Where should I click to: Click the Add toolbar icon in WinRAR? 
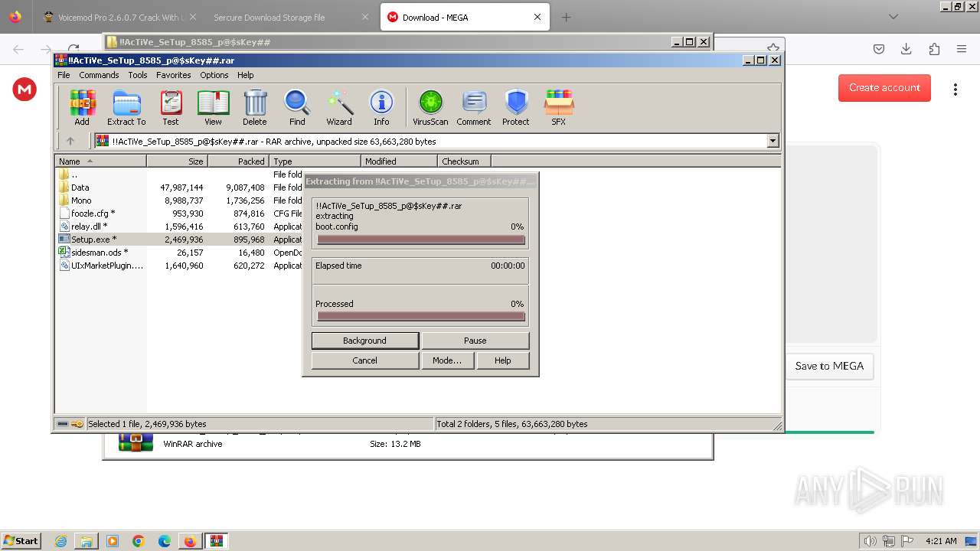82,107
